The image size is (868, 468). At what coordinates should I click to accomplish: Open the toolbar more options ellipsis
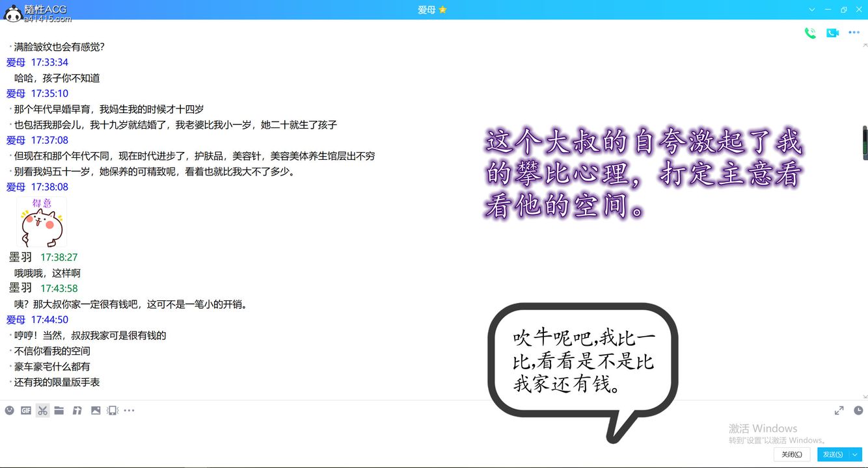point(129,410)
